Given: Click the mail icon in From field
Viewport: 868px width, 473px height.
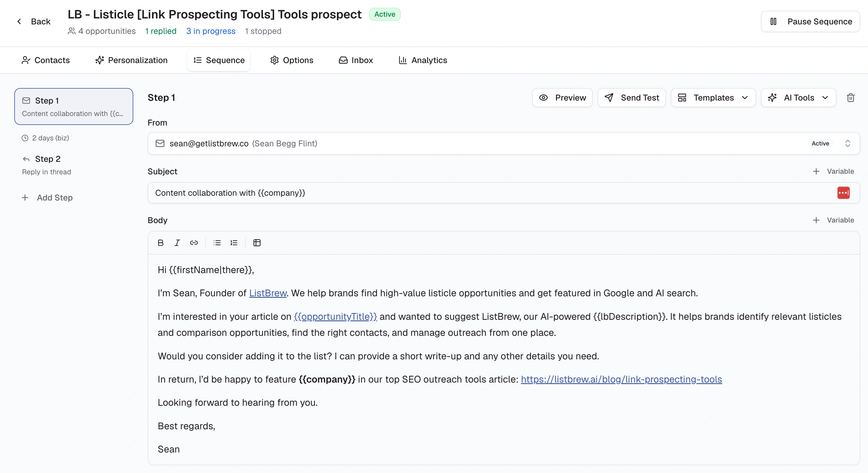Looking at the screenshot, I should [x=160, y=143].
